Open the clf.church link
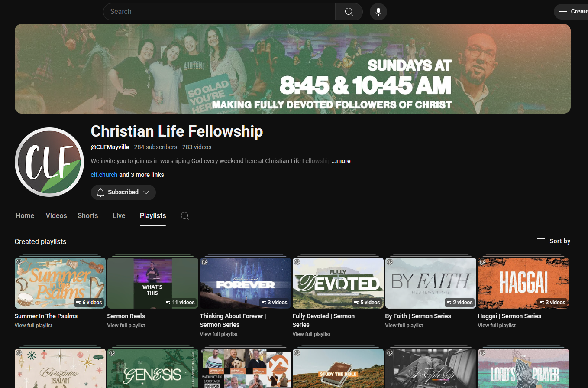Image resolution: width=588 pixels, height=388 pixels. click(x=104, y=175)
